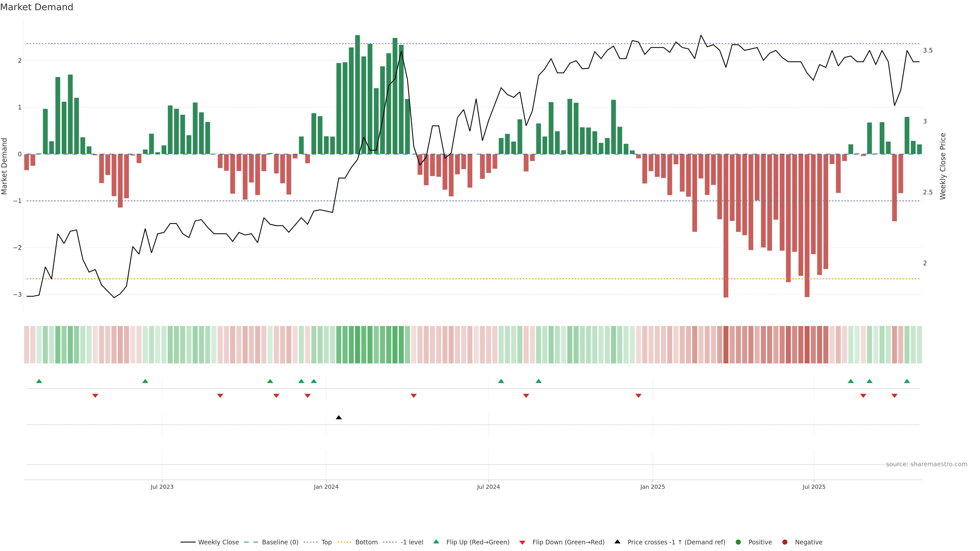Click the leftmost green Flip Up triangle
Screen dimensions: 980x551
(39, 381)
